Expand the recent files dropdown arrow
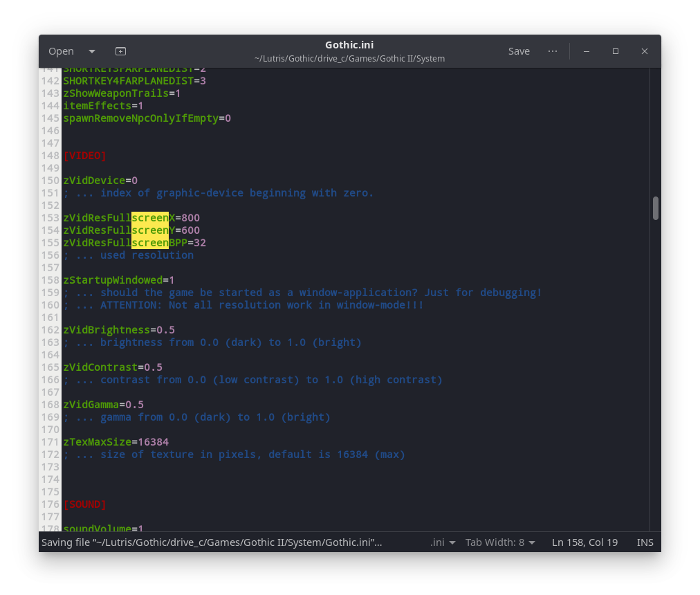 [x=92, y=51]
